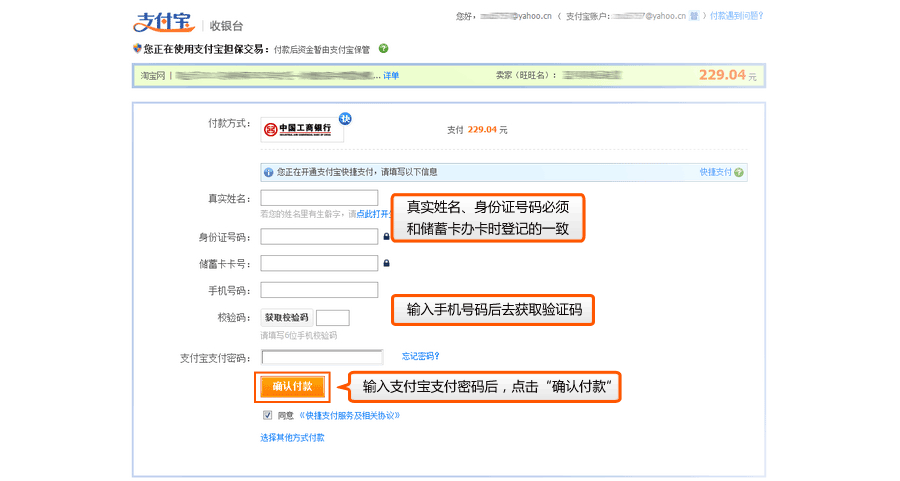Click 选择其他方式付款 link
This screenshot has height=481, width=900.
(x=292, y=437)
